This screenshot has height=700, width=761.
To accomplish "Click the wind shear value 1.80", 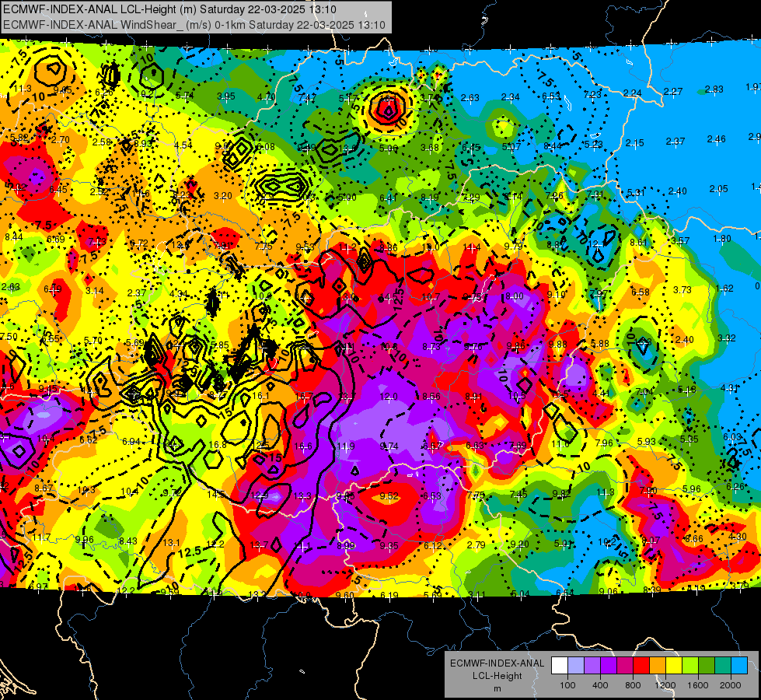I will pos(722,239).
